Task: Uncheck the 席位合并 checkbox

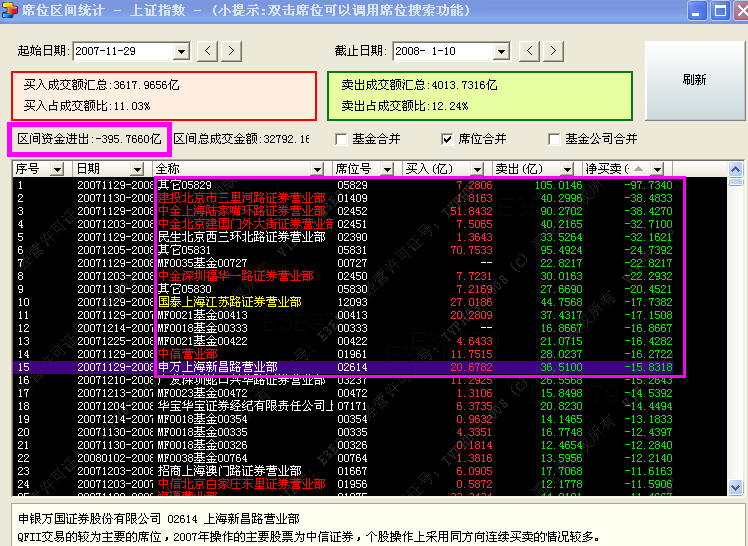Action: click(447, 139)
